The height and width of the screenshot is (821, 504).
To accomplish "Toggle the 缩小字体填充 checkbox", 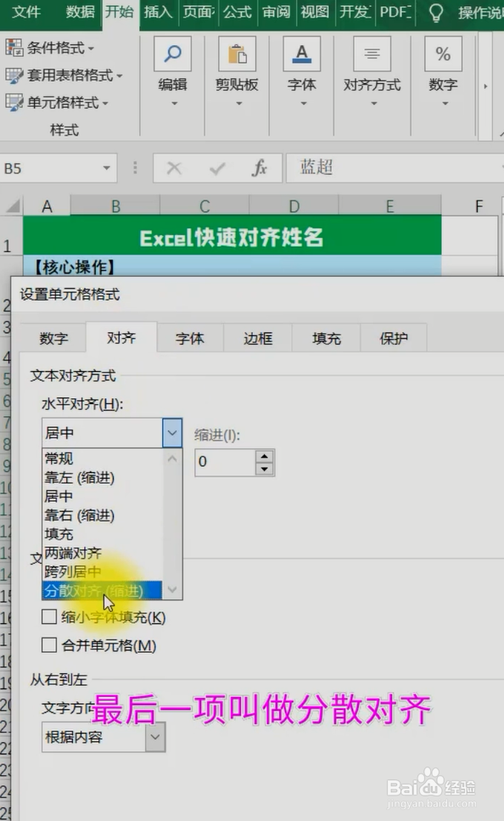I will (49, 616).
